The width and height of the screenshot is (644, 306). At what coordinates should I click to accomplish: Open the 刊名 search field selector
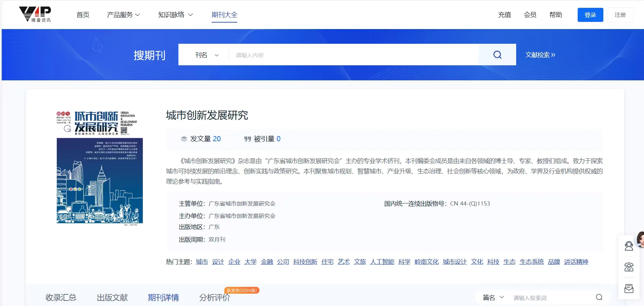click(x=207, y=55)
